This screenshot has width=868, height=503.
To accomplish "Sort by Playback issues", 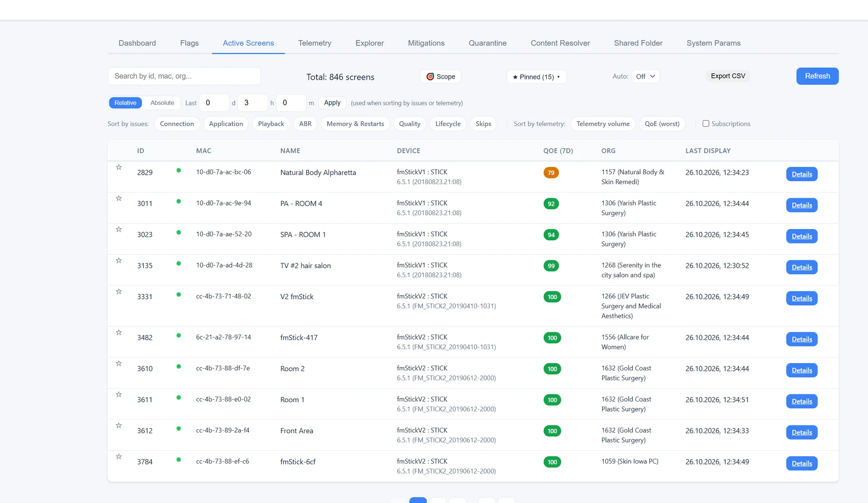I will [x=271, y=124].
